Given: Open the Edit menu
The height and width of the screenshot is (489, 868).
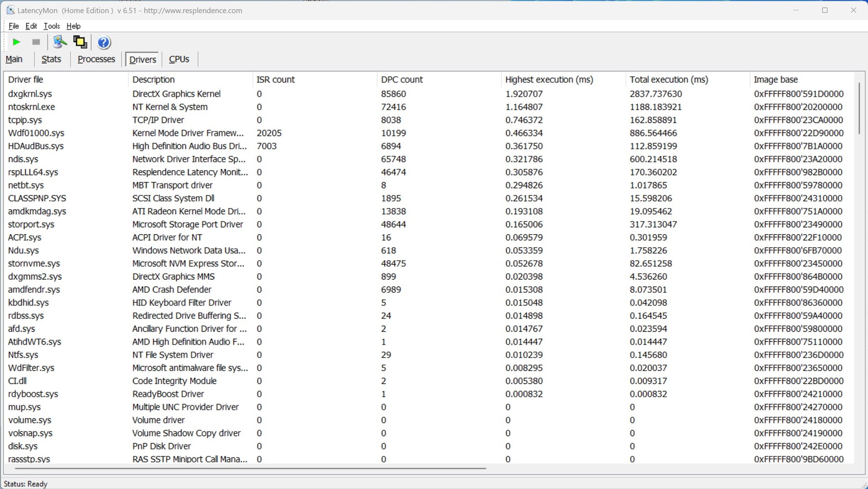Looking at the screenshot, I should coord(31,26).
